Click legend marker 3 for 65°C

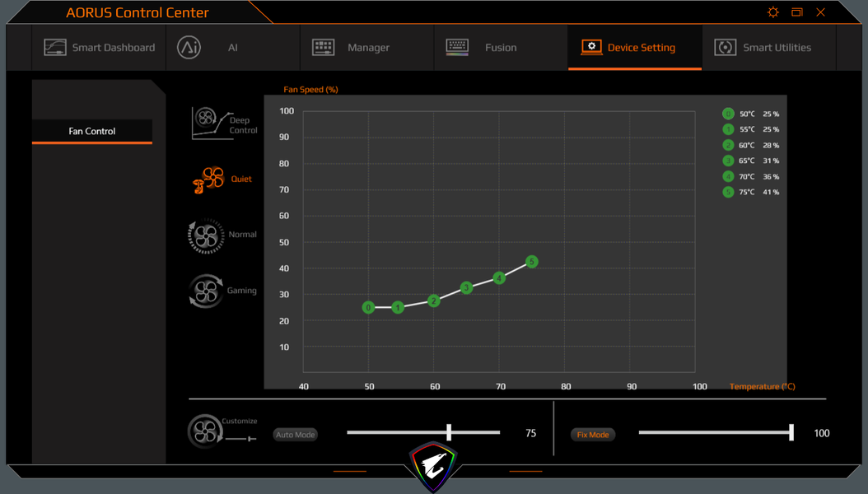pyautogui.click(x=728, y=161)
